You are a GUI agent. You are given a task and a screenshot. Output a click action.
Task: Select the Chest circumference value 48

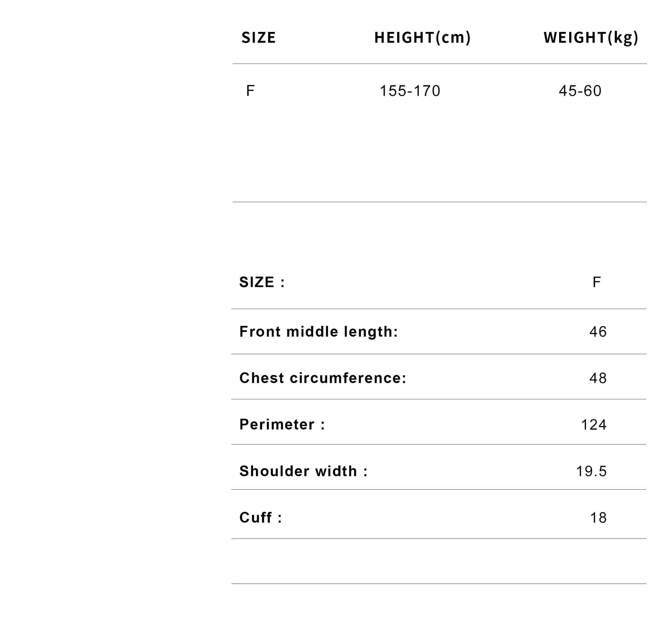[598, 378]
